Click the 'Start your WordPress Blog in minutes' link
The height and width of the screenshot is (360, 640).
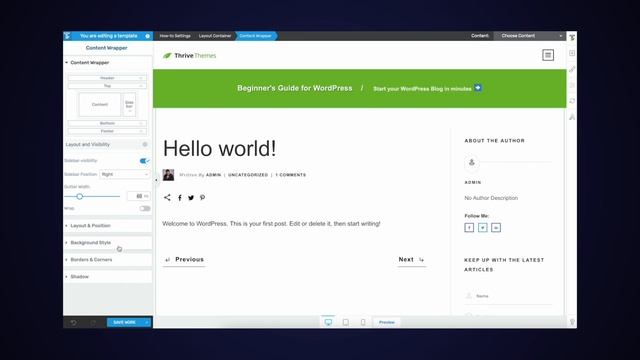(422, 89)
